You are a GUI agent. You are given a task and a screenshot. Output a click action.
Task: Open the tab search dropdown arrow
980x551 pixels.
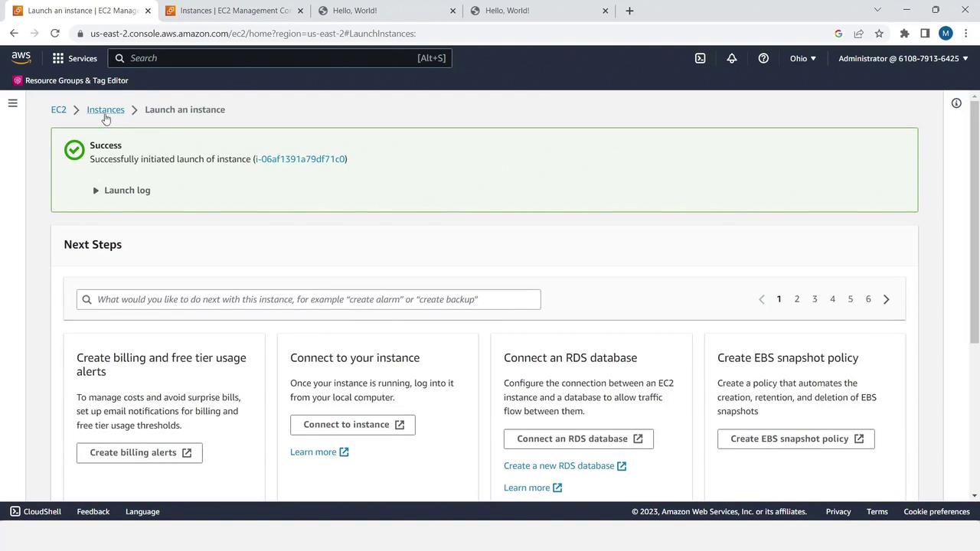pyautogui.click(x=877, y=10)
